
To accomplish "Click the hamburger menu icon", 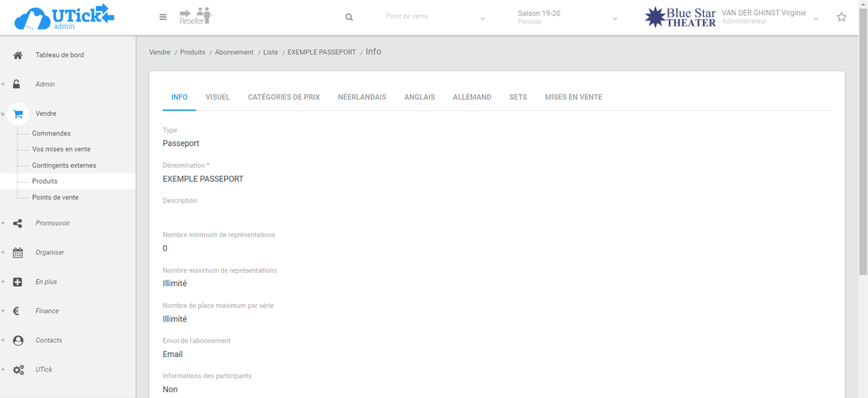I will pos(163,17).
